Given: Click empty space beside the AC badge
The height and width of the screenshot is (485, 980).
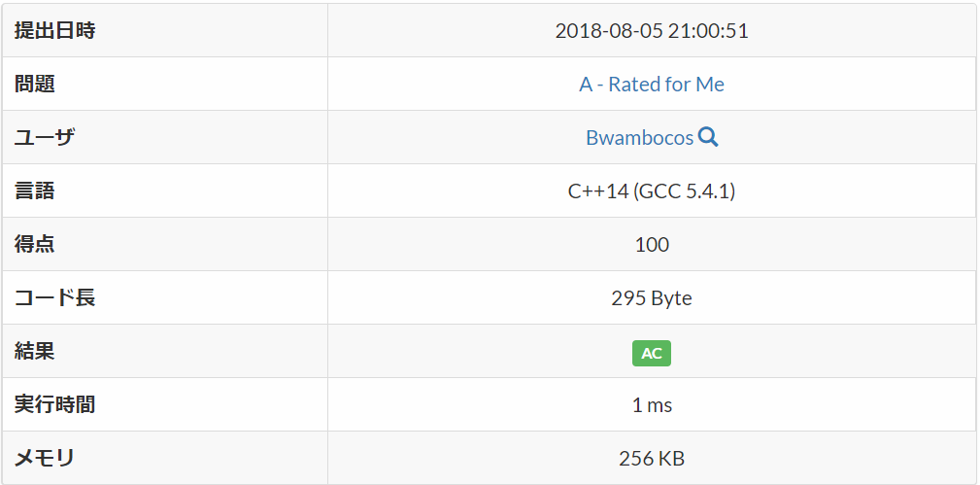Looking at the screenshot, I should [813, 351].
